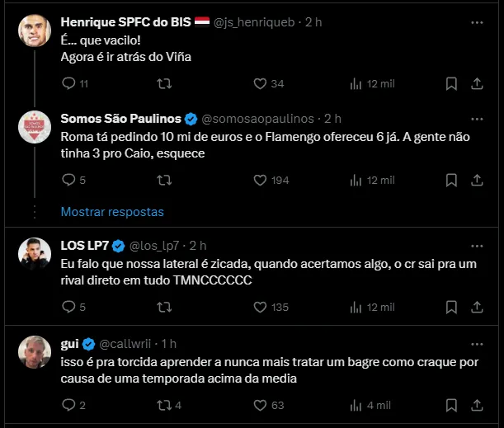Expand replies with Mostrar respostas
Image resolution: width=504 pixels, height=428 pixels.
[x=112, y=212]
